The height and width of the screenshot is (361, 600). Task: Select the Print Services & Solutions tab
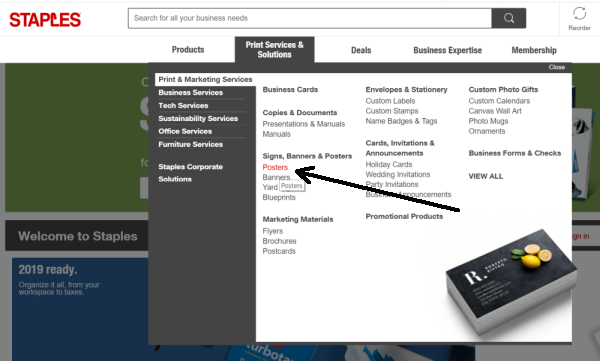click(x=274, y=50)
